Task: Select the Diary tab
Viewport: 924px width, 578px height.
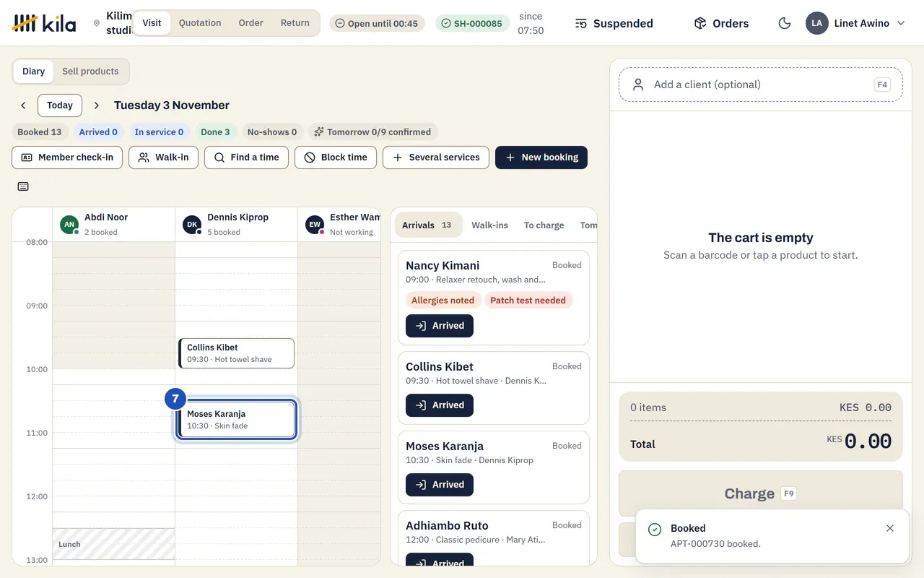Action: click(x=33, y=72)
